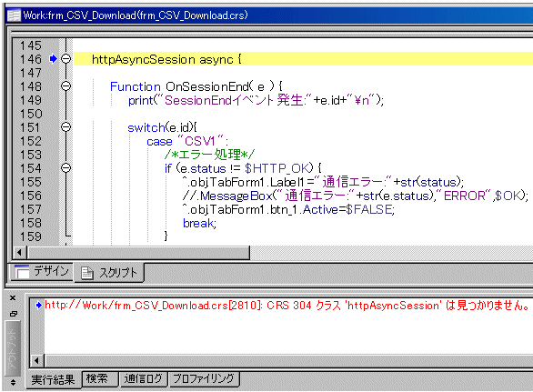Switch to the 検索 tab
Viewport: 533px width, 392px height.
(x=100, y=378)
